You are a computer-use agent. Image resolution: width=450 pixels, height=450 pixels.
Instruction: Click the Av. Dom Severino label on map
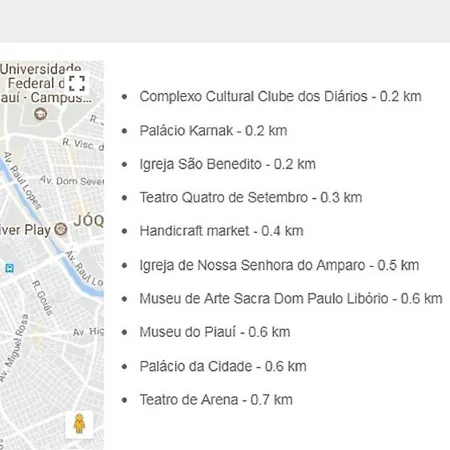(x=72, y=181)
